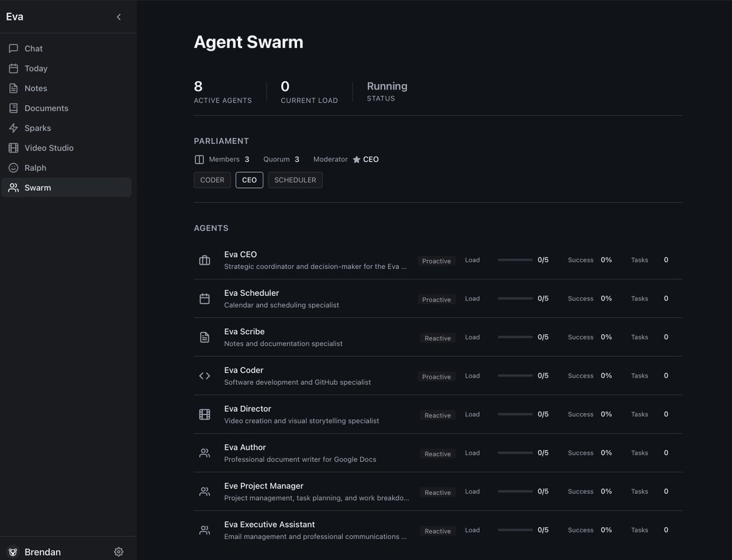Click the Eva Coder code brackets icon
Screen dimensions: 732x560
(204, 376)
